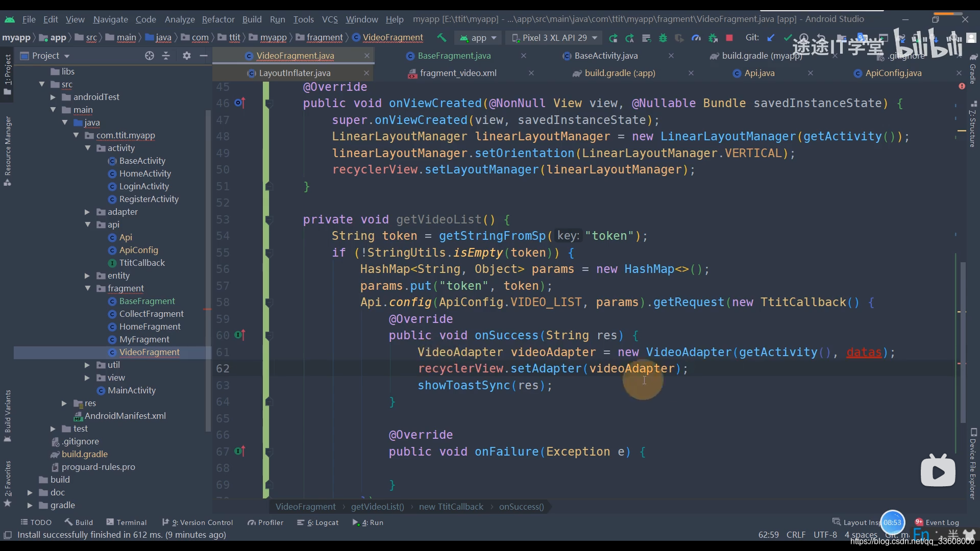
Task: Close the VideoFragment.java tab
Action: (366, 56)
